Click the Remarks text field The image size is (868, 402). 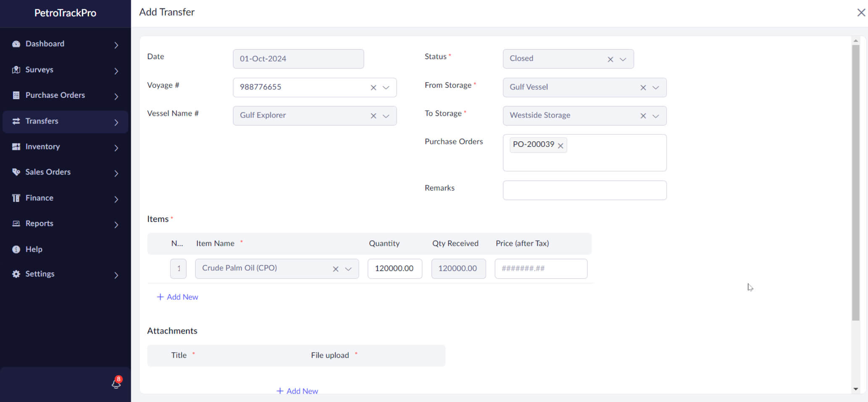(584, 191)
